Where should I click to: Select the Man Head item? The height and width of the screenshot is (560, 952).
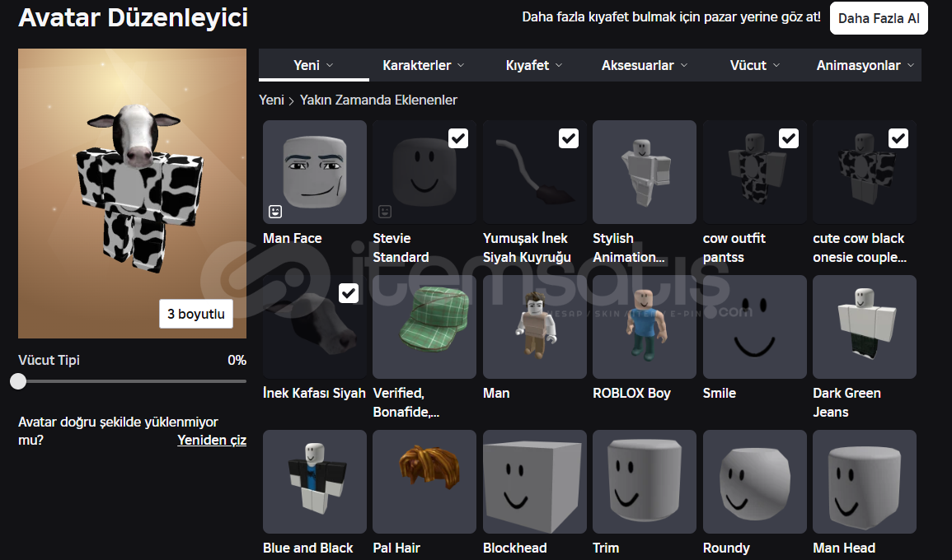point(865,482)
